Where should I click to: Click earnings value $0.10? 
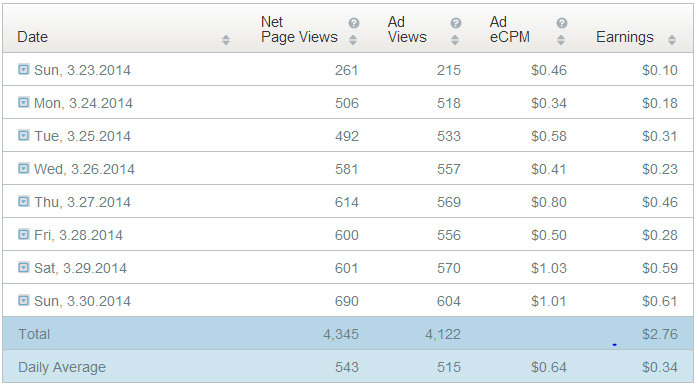(660, 70)
